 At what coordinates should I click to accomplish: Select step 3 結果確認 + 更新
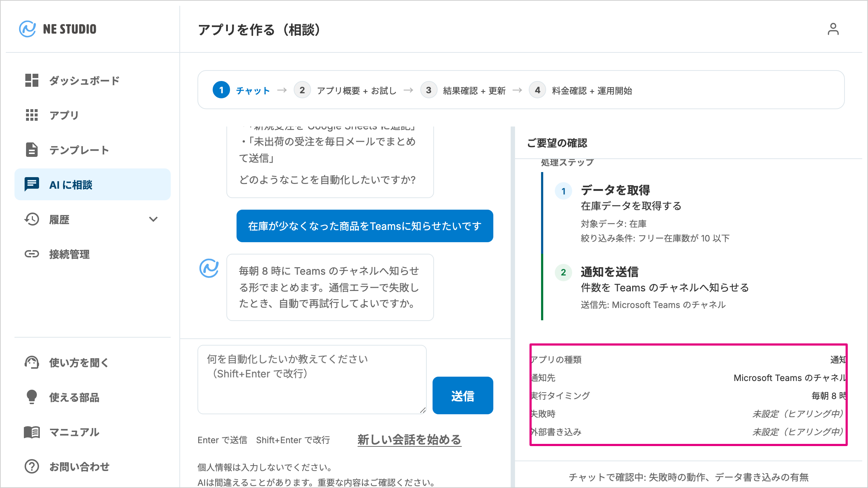[463, 90]
